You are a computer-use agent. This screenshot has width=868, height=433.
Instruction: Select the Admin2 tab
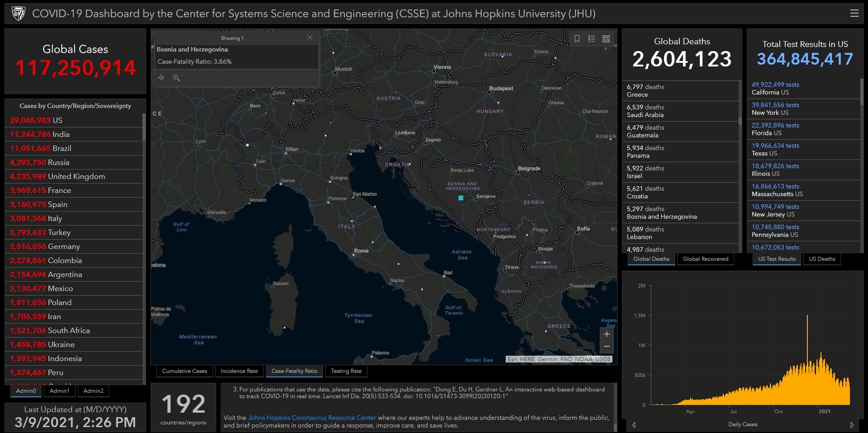(x=93, y=391)
